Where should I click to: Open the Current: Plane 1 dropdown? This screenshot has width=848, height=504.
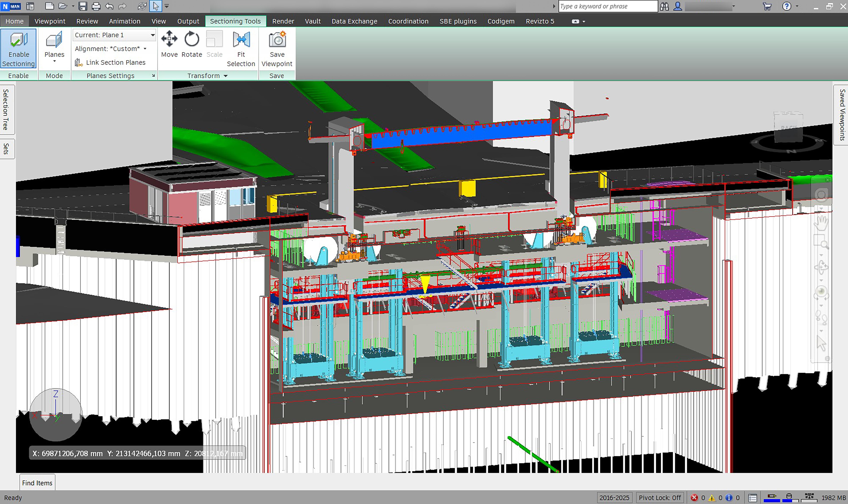click(x=115, y=35)
